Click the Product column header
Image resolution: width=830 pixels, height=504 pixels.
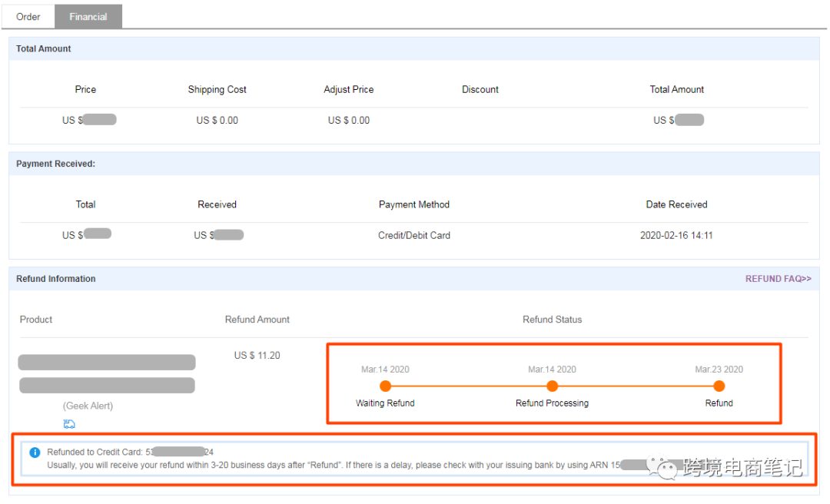pos(36,320)
